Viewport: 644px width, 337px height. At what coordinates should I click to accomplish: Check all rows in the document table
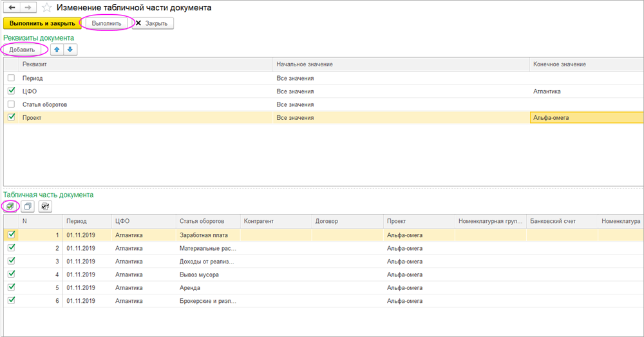click(10, 206)
